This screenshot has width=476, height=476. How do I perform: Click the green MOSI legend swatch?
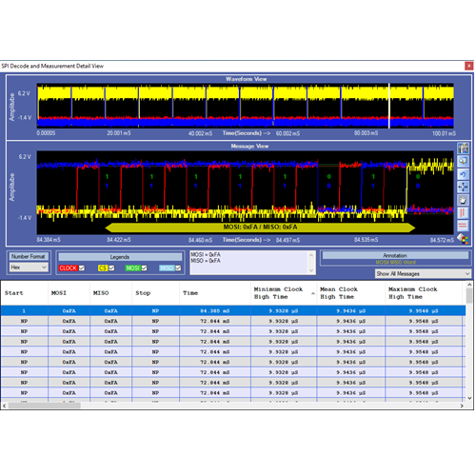(132, 268)
